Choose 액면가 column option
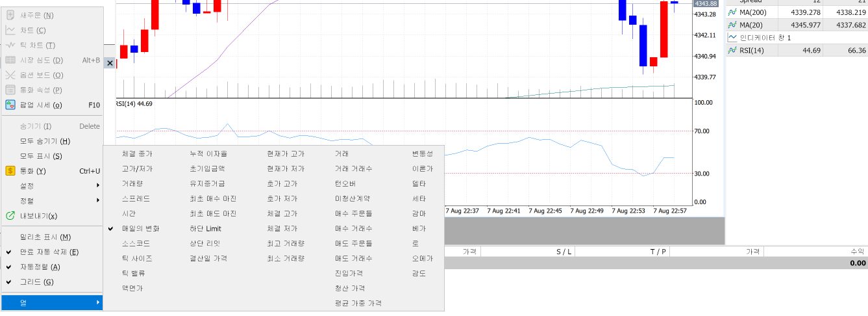This screenshot has height=316, width=868. point(132,289)
